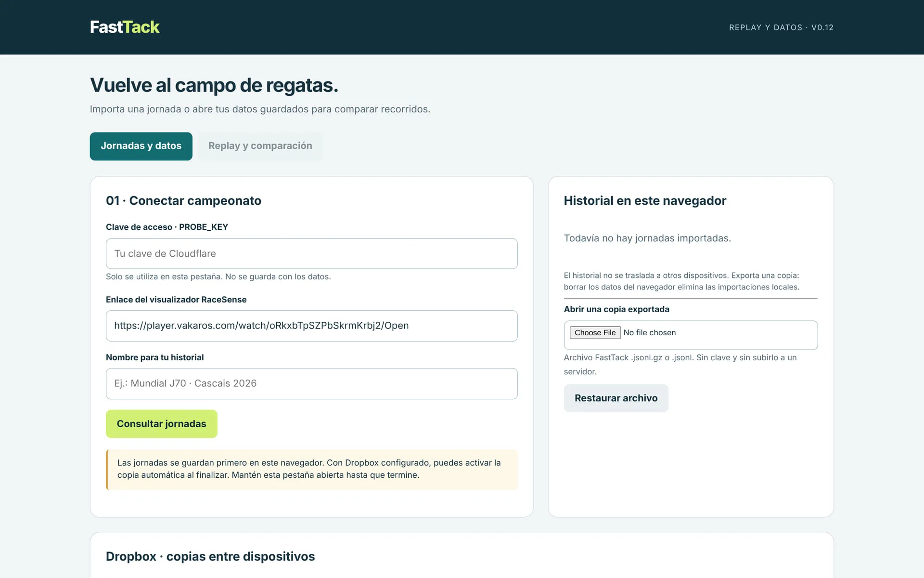Screen dimensions: 924x578
Task: Click the Historial en este navegador heading
Action: [645, 200]
